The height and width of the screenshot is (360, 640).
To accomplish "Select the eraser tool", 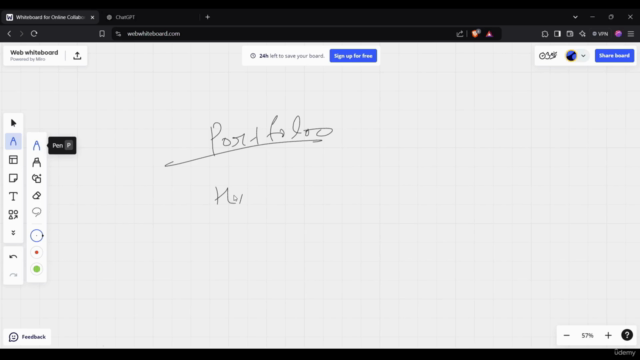I will pos(36,196).
